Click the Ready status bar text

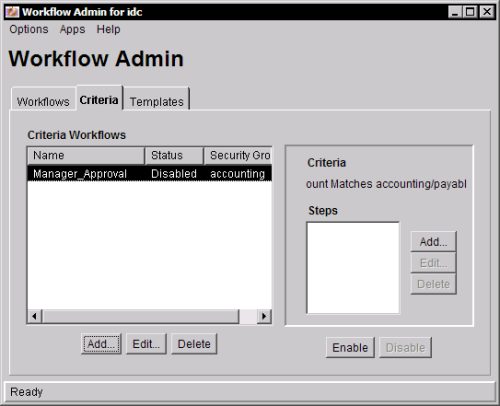[x=26, y=392]
